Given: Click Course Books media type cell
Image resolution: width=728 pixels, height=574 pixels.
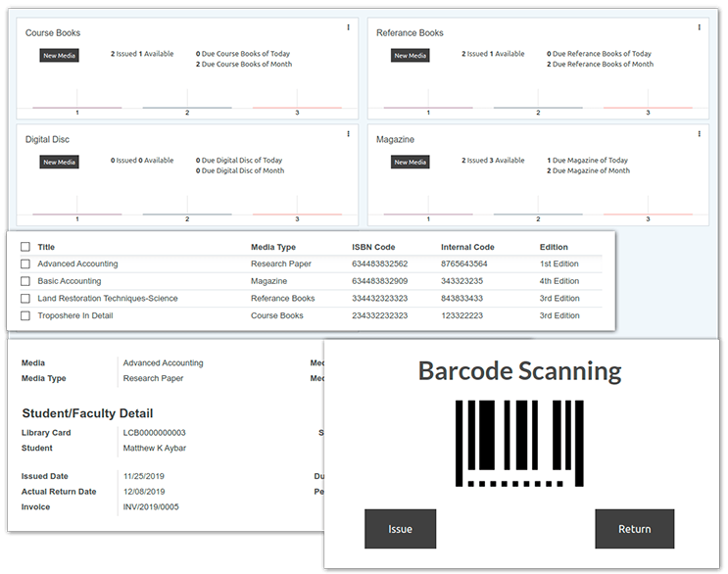Looking at the screenshot, I should 276,315.
